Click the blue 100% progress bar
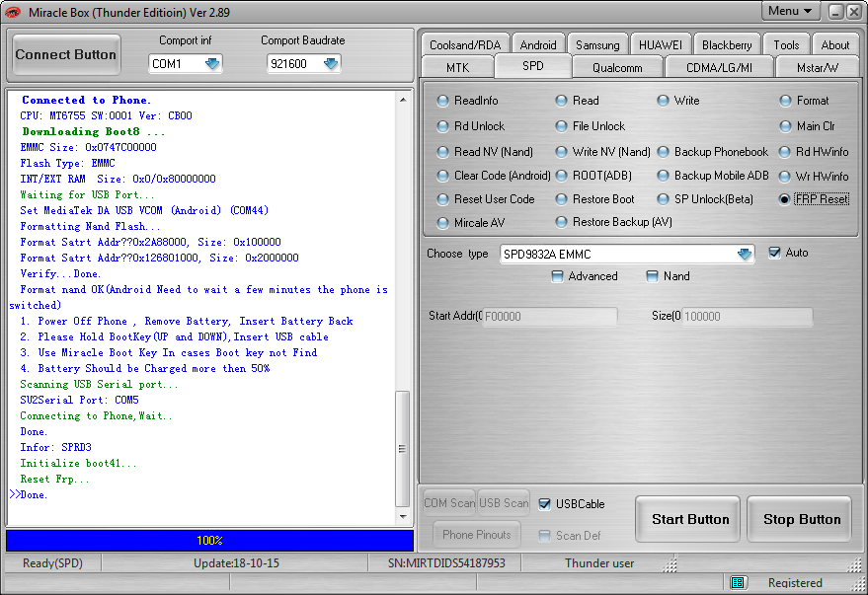 pos(209,541)
